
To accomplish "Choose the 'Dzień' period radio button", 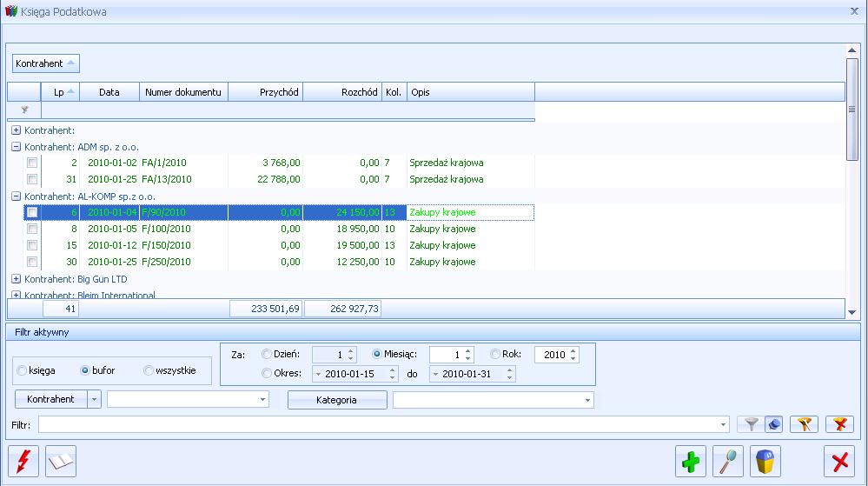I will (267, 354).
